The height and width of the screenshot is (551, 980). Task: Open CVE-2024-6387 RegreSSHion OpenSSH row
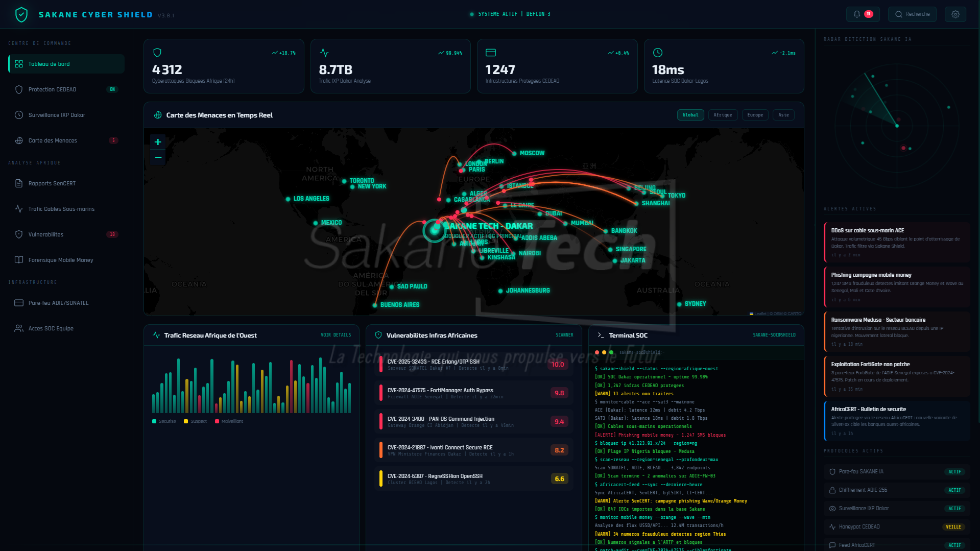click(x=474, y=478)
